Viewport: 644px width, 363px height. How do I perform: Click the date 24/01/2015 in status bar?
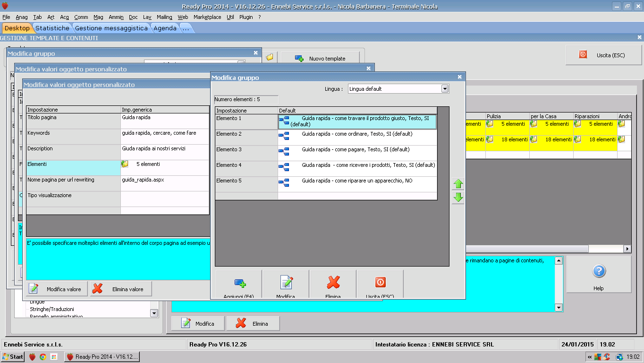click(x=576, y=344)
